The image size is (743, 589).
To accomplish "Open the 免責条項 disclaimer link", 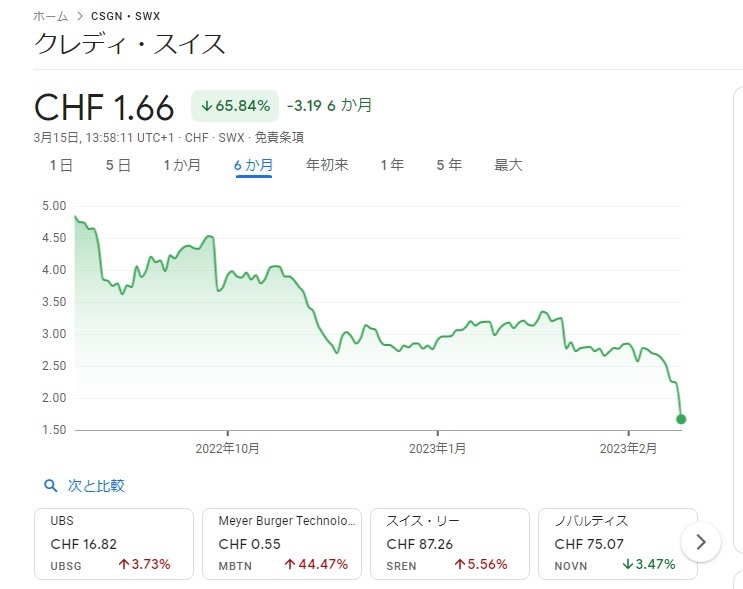I will tap(279, 137).
